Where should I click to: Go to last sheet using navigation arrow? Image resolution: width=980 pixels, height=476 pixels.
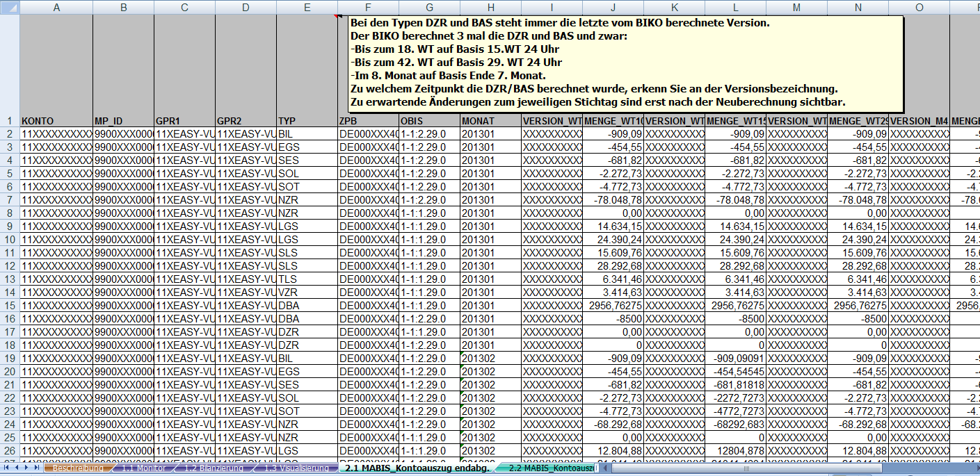35,468
